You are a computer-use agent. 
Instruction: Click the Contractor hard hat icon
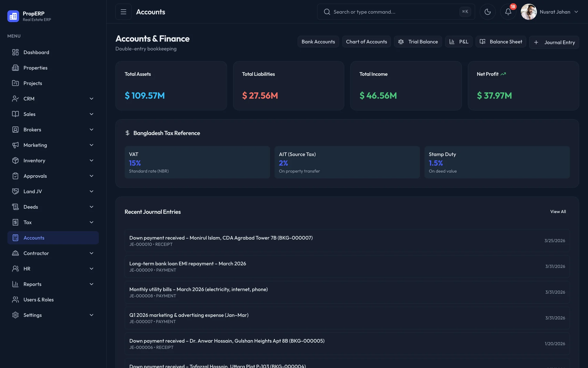coord(15,253)
